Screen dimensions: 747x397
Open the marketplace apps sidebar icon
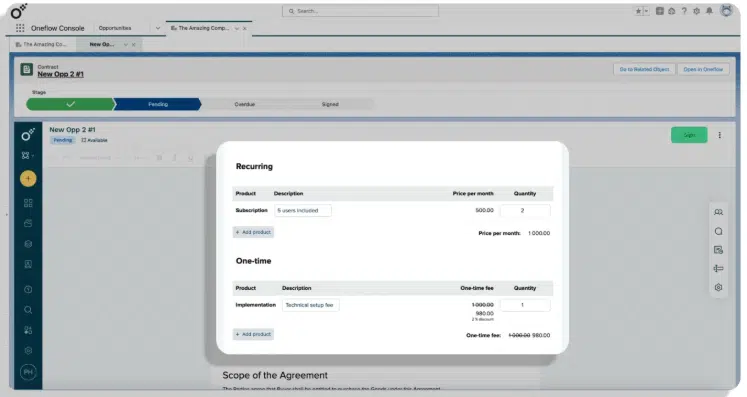coord(28,330)
